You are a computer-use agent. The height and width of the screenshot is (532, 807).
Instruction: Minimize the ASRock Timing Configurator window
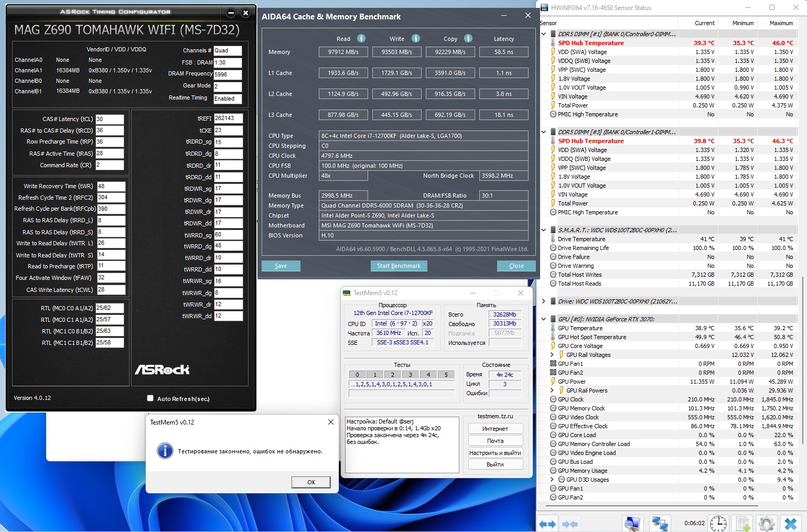click(x=231, y=12)
